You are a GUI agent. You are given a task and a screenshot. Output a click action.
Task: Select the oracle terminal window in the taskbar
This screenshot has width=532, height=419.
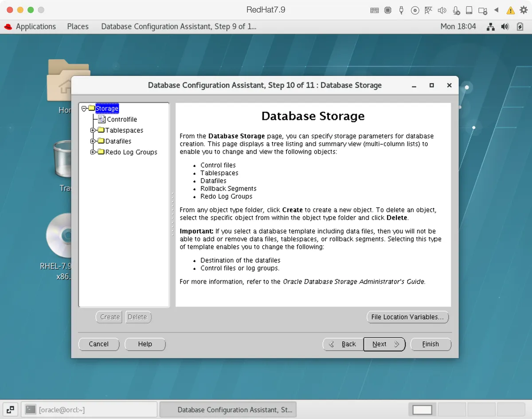(x=89, y=409)
